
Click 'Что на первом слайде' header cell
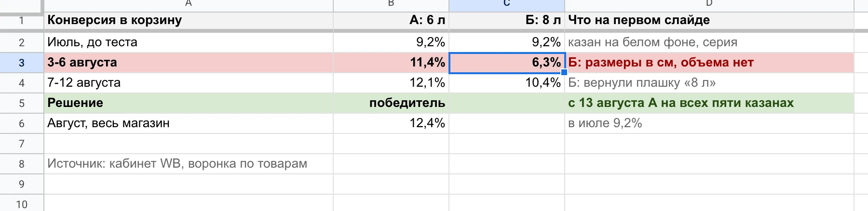709,20
